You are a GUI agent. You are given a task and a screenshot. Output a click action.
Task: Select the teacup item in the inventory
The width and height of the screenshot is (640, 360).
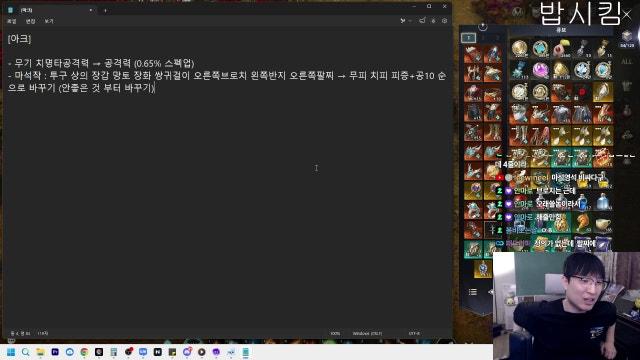coord(602,223)
